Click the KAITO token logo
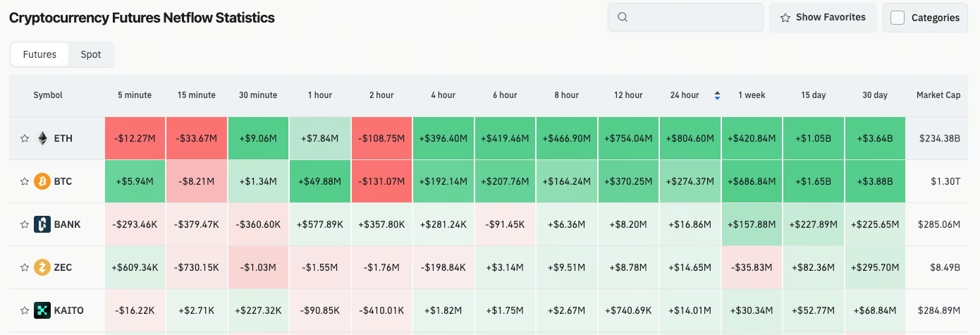 coord(42,310)
